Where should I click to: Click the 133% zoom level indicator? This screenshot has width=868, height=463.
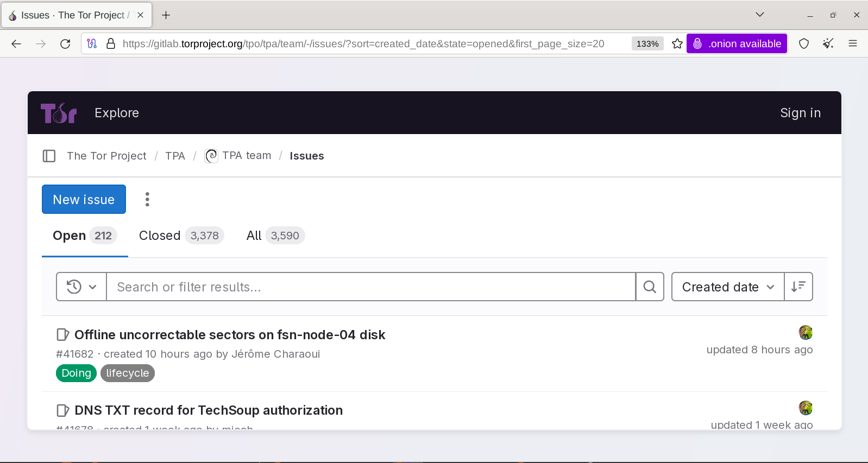(647, 43)
